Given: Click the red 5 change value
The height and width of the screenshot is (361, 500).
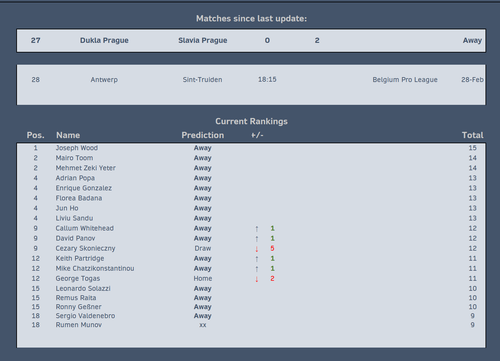Looking at the screenshot, I should tap(272, 248).
